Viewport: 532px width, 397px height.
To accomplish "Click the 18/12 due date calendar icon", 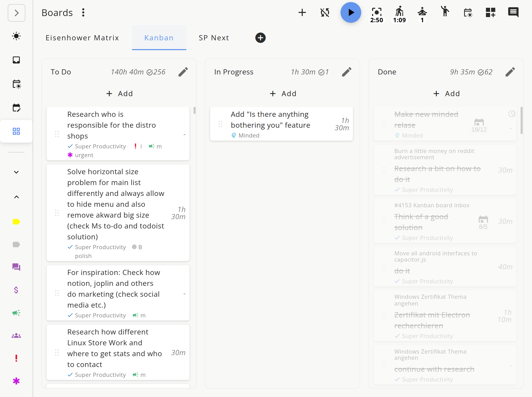I will tap(479, 125).
